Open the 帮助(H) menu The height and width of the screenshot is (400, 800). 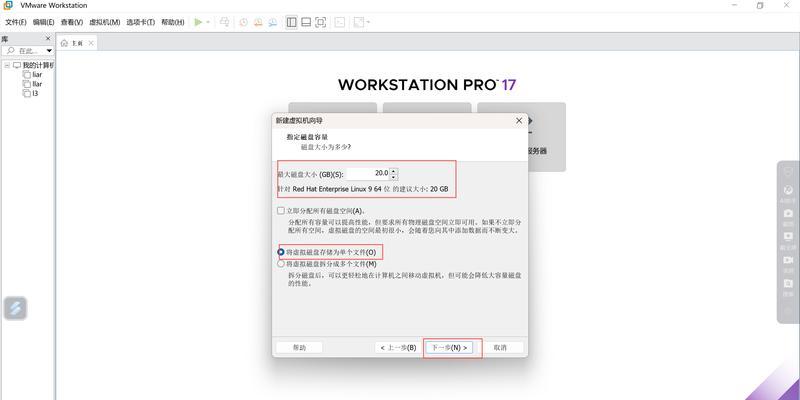[172, 22]
